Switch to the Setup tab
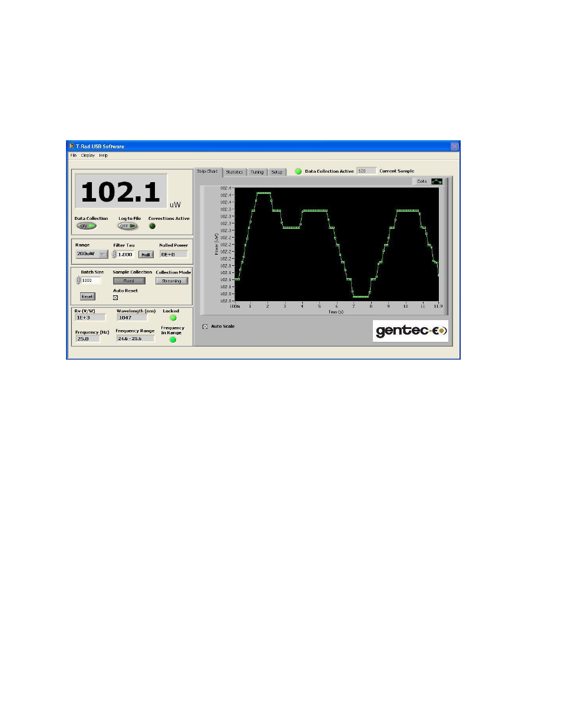 (277, 172)
